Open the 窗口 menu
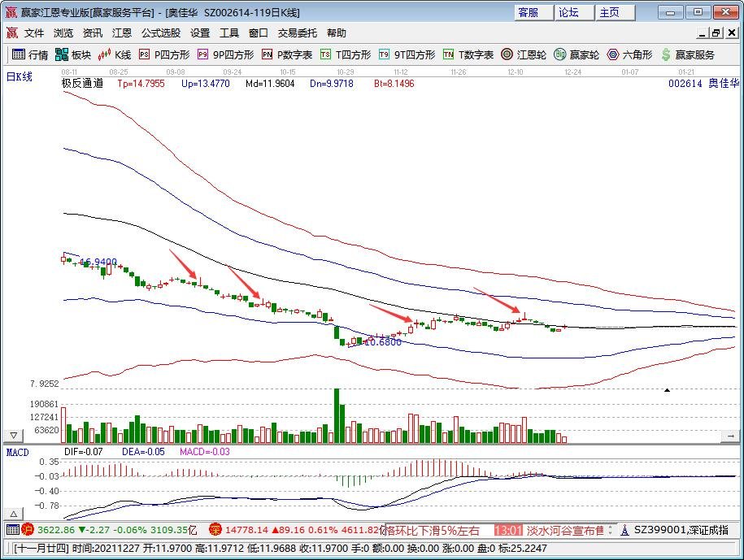 click(258, 33)
